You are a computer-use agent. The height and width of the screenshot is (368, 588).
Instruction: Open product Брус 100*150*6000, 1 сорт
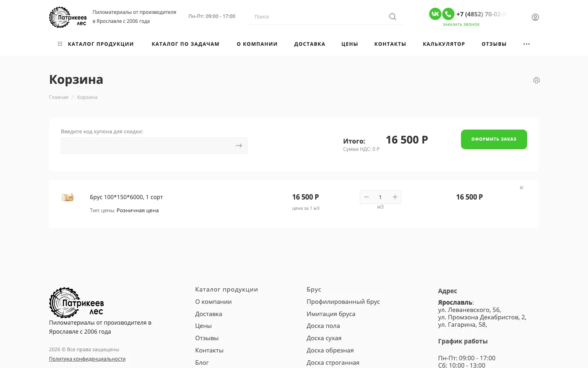point(127,197)
